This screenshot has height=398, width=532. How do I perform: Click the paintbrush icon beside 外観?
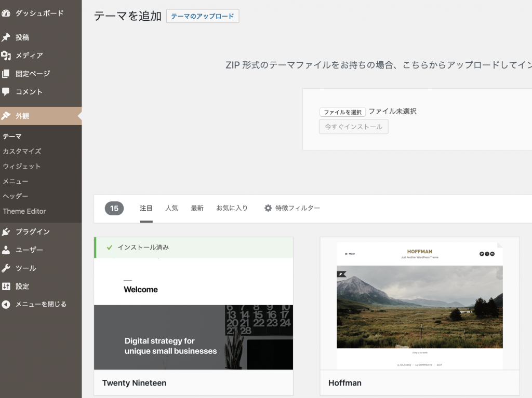[x=6, y=116]
